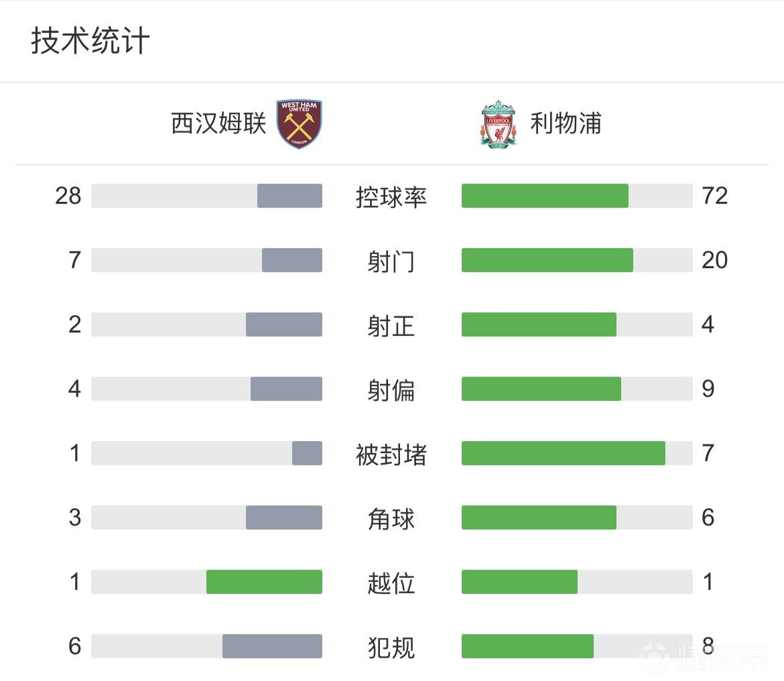The width and height of the screenshot is (784, 681).
Task: Click Liverpool's 犯规 fouls bar
Action: (527, 646)
